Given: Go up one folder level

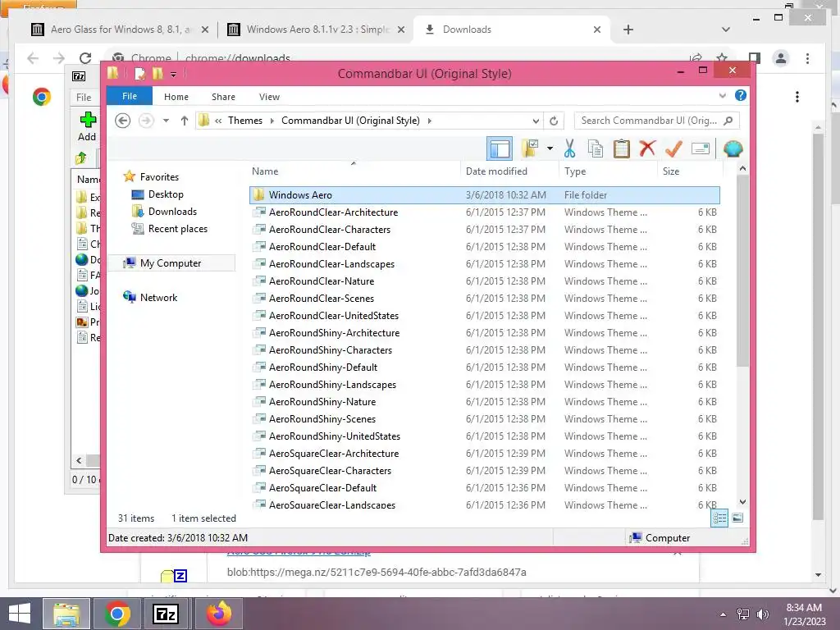Looking at the screenshot, I should 185,121.
